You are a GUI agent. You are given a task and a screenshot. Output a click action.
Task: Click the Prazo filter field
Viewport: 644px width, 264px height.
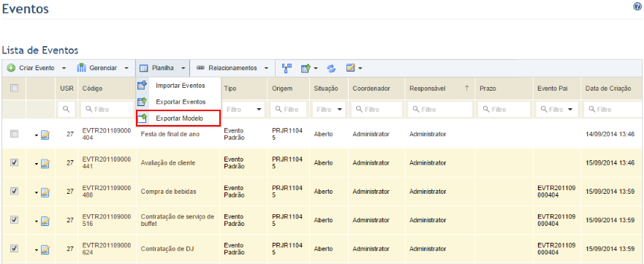pyautogui.click(x=504, y=110)
